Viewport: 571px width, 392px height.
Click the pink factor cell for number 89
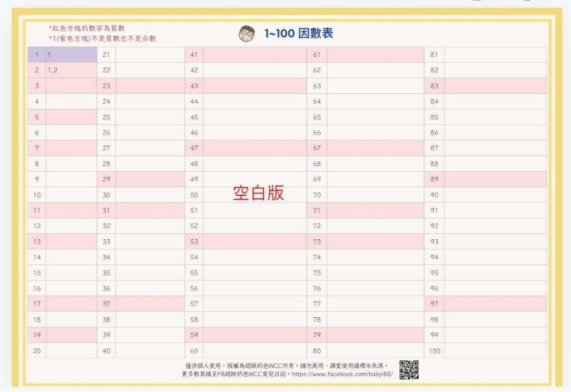coord(495,180)
